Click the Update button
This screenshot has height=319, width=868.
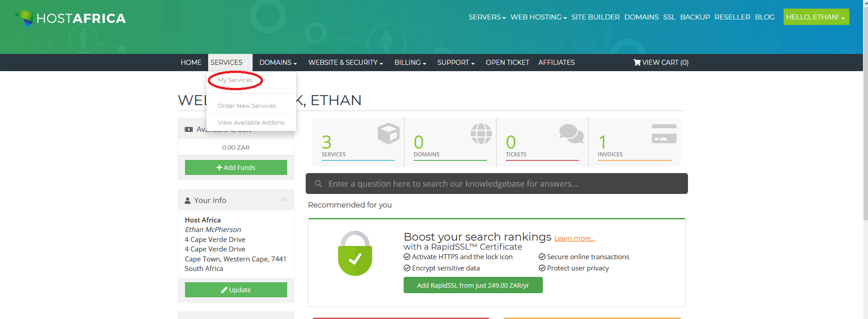click(236, 290)
